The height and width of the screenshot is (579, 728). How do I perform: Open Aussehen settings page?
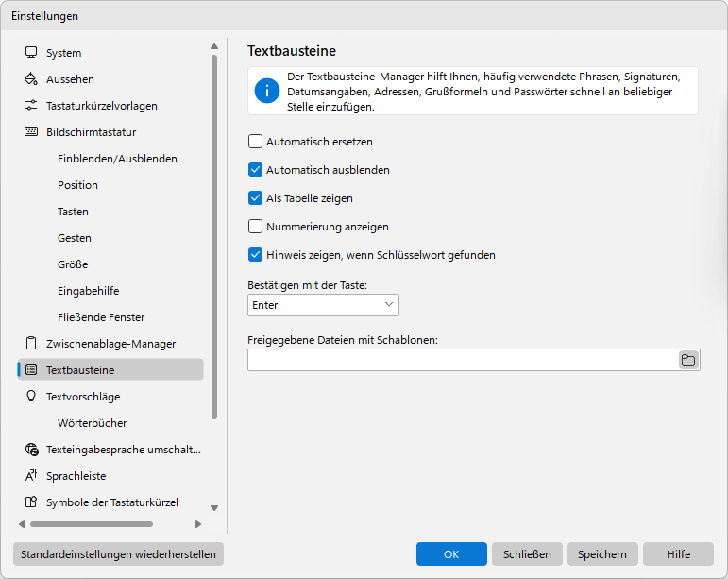[x=110, y=79]
